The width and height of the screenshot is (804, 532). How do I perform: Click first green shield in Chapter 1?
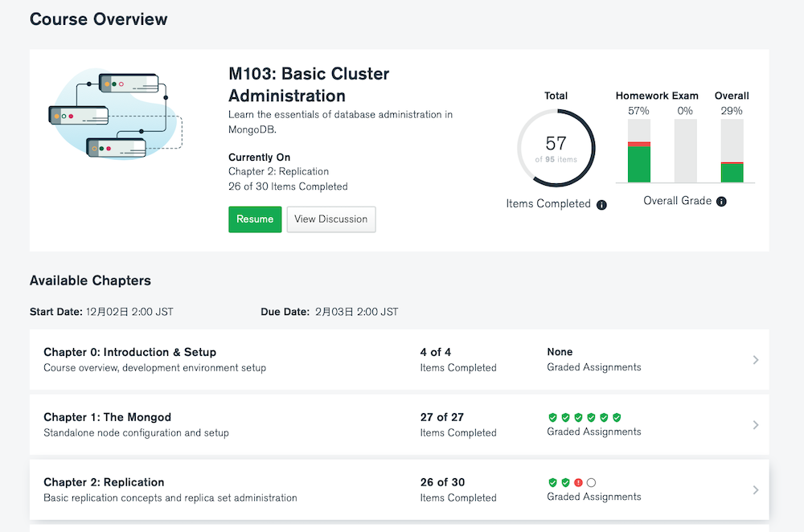[553, 417]
